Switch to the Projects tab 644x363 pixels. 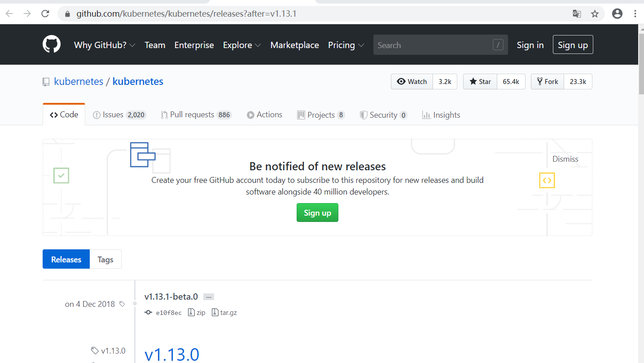point(321,115)
